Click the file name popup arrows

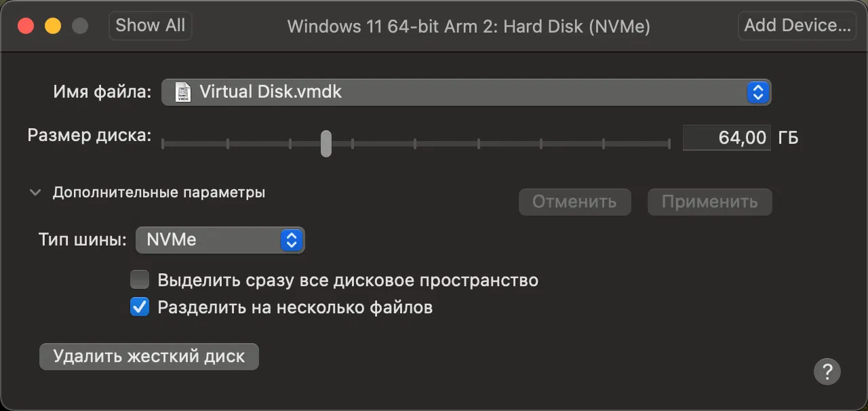point(757,92)
